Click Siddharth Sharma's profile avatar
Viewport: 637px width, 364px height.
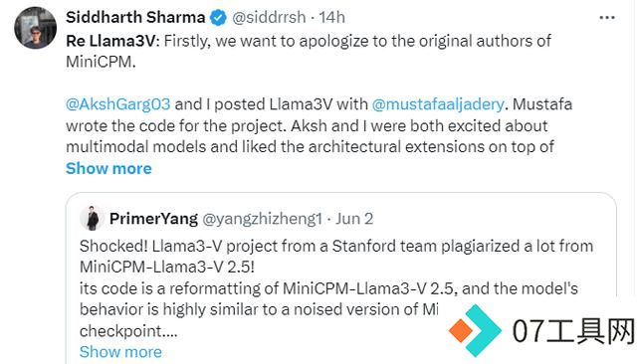point(36,28)
